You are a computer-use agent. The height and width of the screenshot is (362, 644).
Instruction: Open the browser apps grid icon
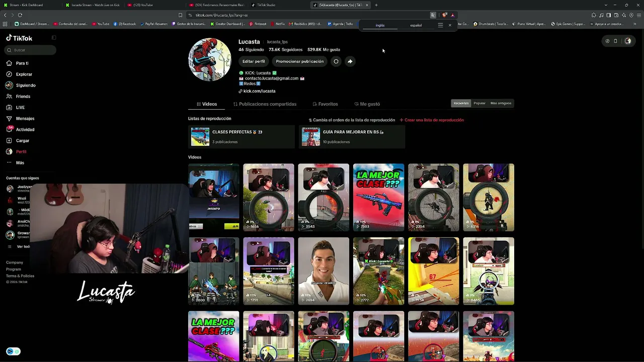pyautogui.click(x=5, y=24)
